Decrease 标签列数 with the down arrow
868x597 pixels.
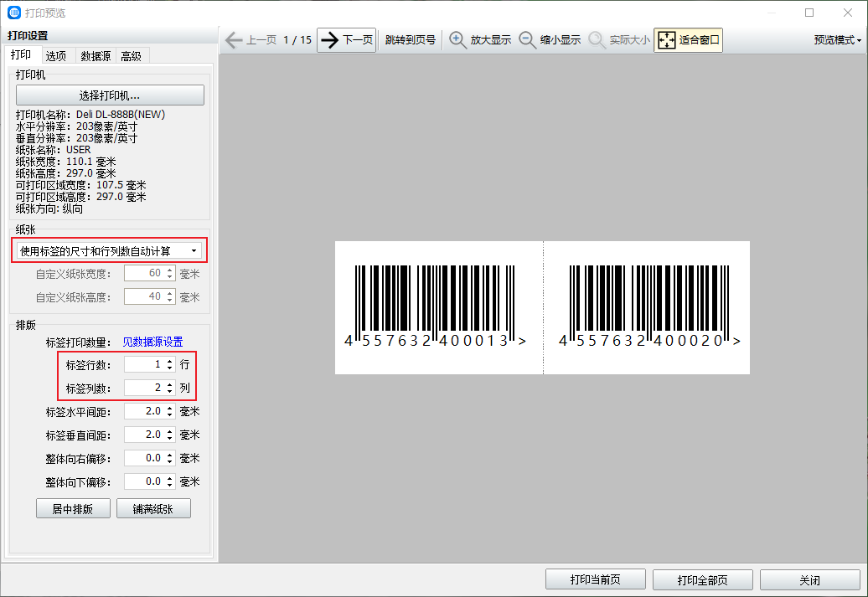170,392
